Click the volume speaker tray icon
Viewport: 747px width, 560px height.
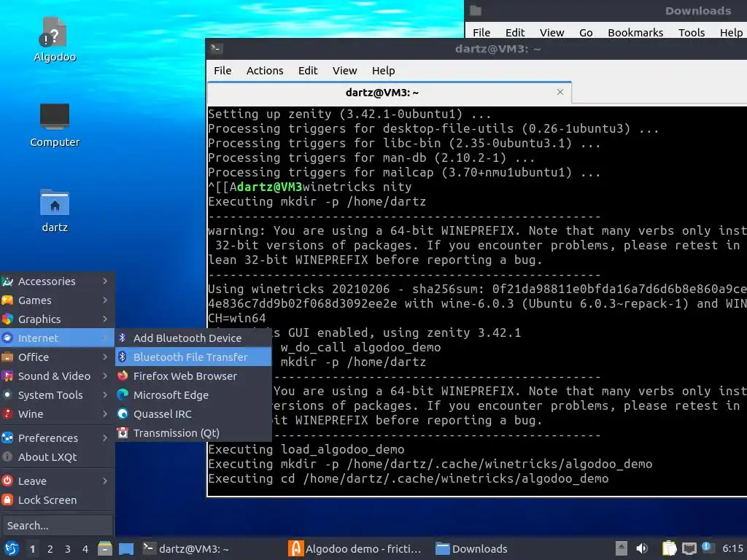click(642, 548)
